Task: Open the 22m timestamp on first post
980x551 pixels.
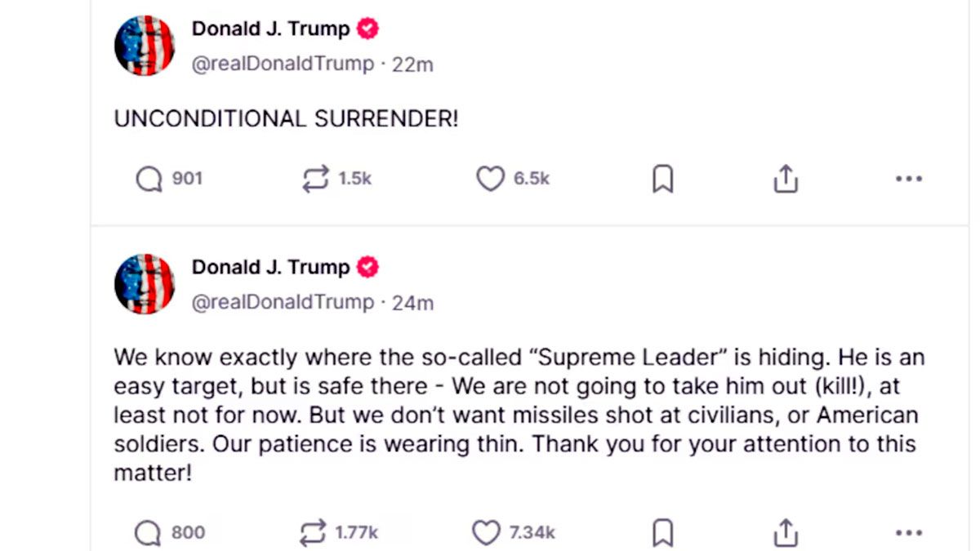Action: (x=412, y=64)
